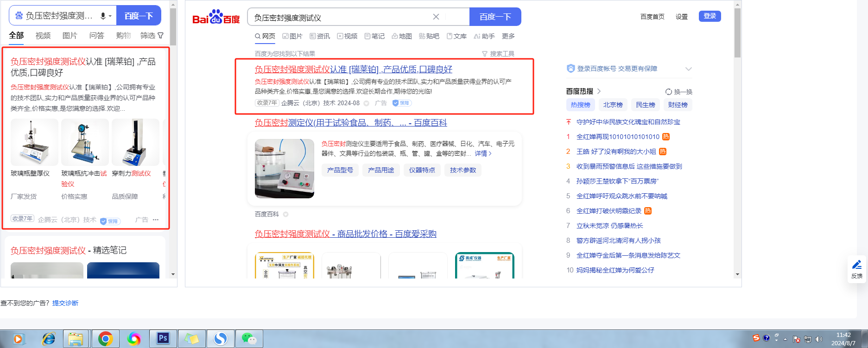868x348 pixels.
Task: Expand the 更多 search categories
Action: 508,36
